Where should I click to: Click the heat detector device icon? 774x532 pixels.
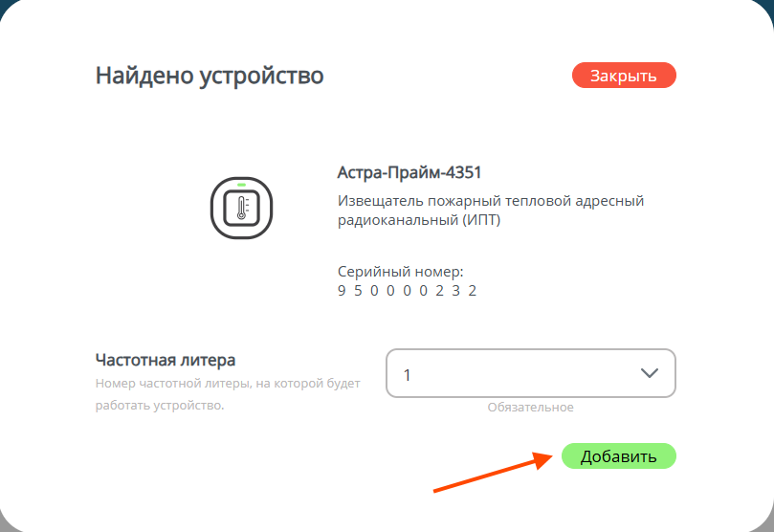coord(242,207)
